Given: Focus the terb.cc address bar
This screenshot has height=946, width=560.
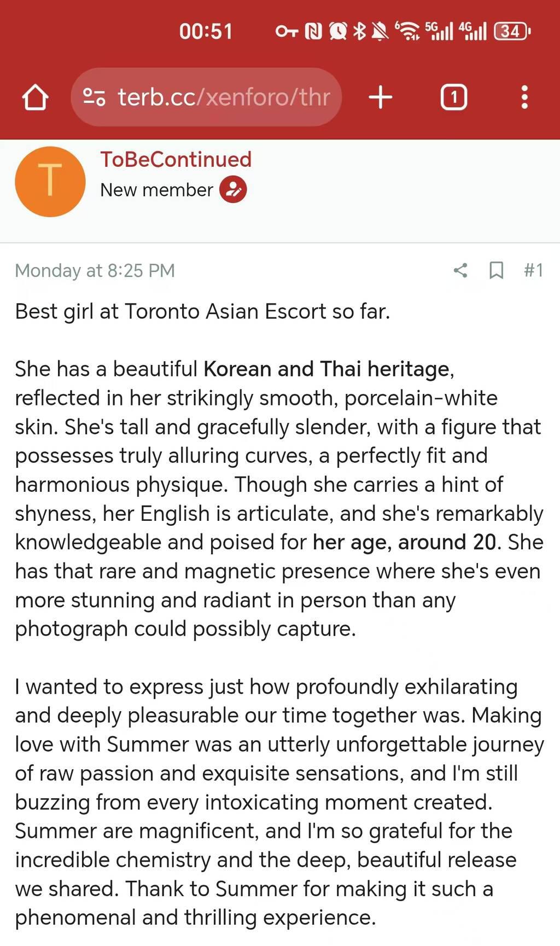Looking at the screenshot, I should click(223, 97).
